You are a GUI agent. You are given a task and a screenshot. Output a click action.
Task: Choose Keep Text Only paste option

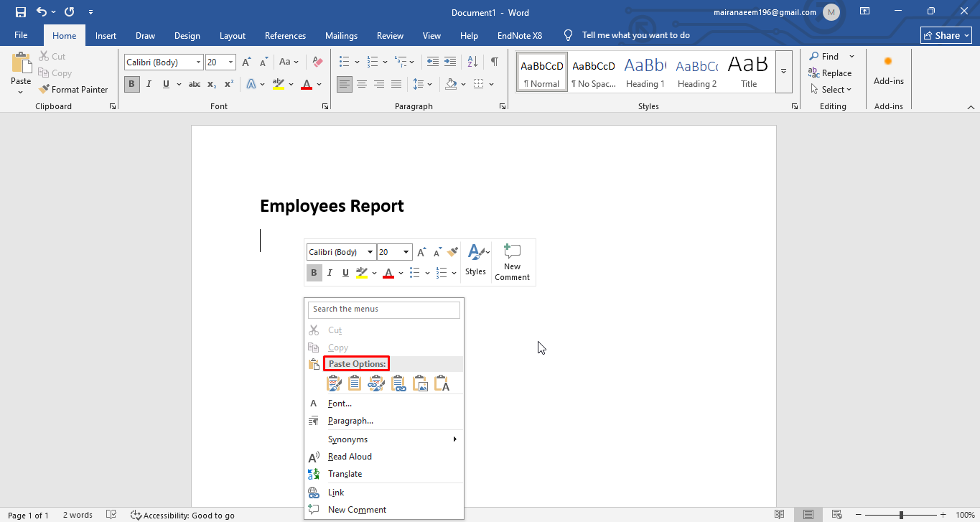442,383
